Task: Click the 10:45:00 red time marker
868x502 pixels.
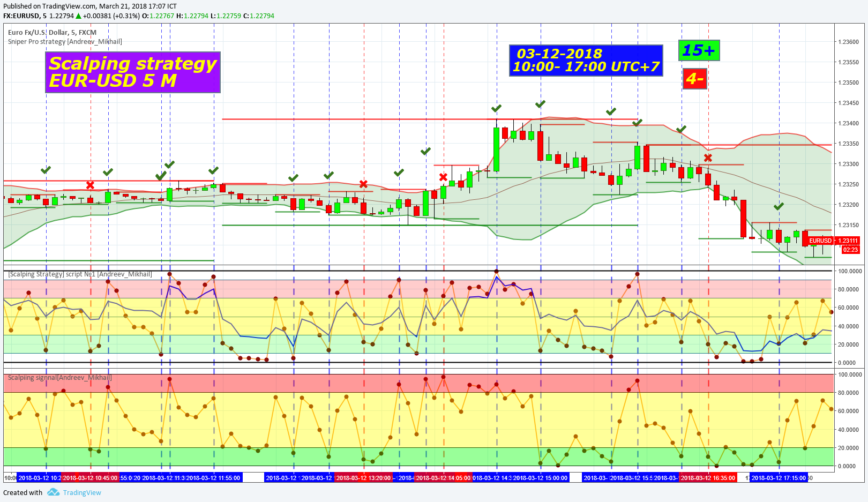Action: 90,478
